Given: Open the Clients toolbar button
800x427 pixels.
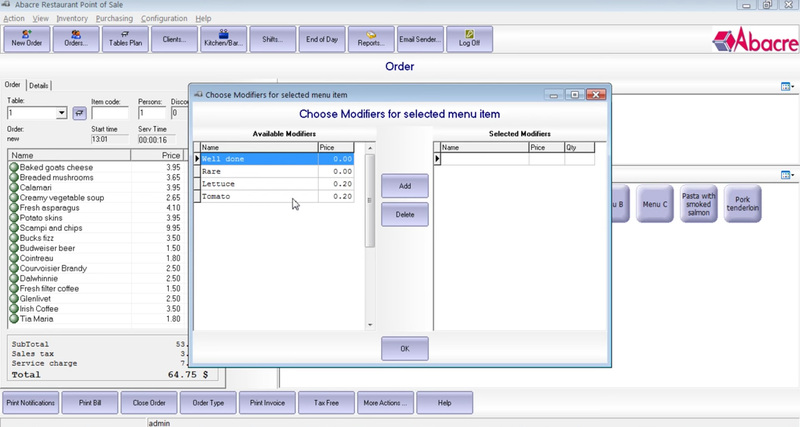Looking at the screenshot, I should tap(174, 39).
